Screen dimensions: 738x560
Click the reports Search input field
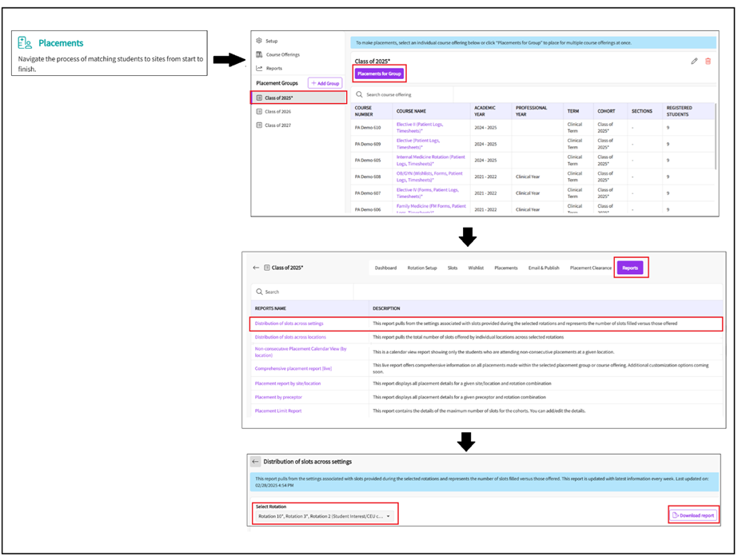pyautogui.click(x=320, y=292)
